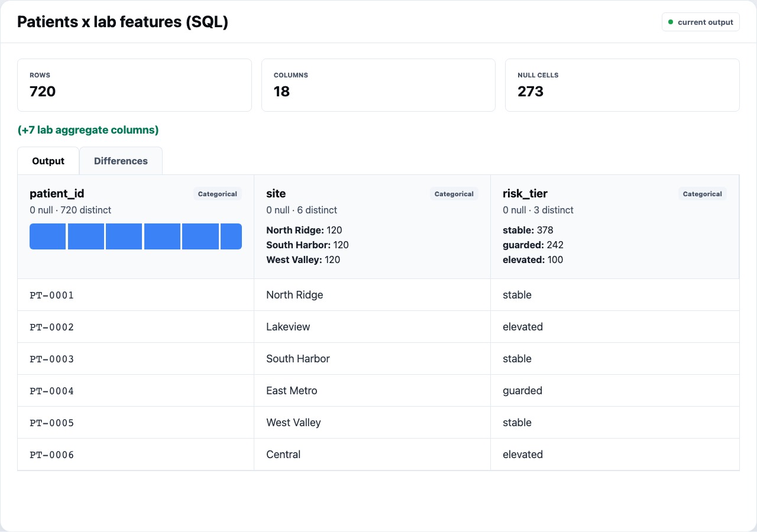Click the 'elevated: 100' summary value
Viewport: 757px width, 532px height.
coord(533,259)
